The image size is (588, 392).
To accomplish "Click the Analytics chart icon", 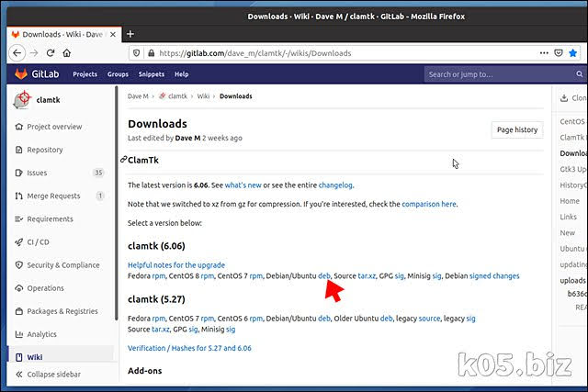I will click(x=18, y=334).
